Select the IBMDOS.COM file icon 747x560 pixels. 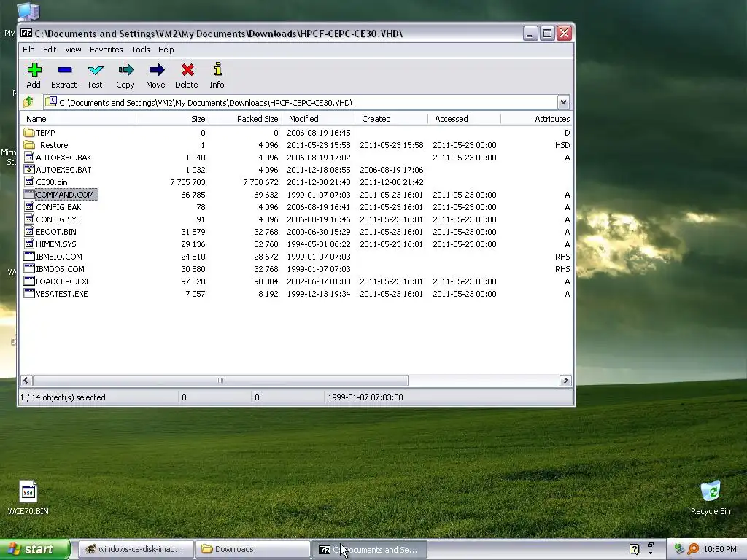click(x=29, y=268)
